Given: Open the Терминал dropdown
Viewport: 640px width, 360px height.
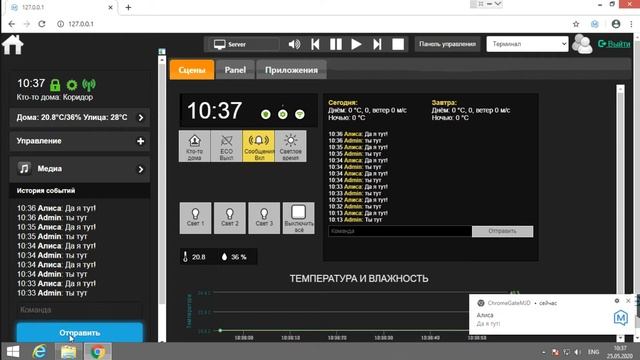Looking at the screenshot, I should click(527, 44).
